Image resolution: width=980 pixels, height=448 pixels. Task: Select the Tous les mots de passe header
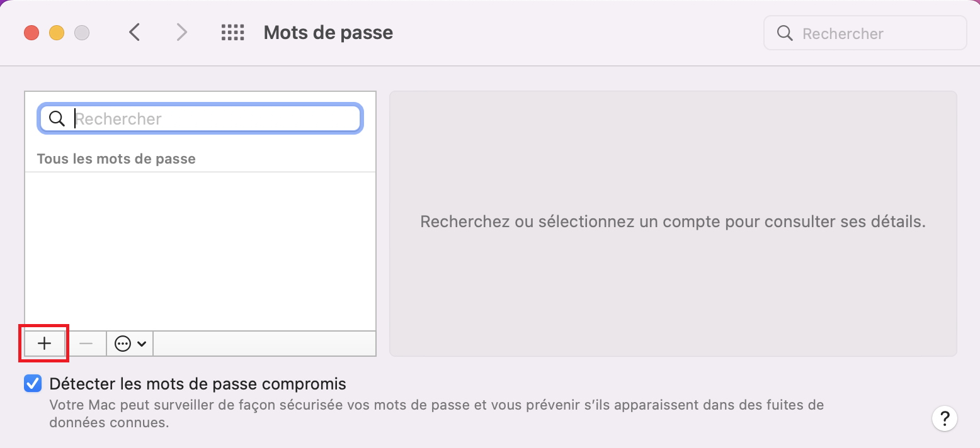click(116, 159)
